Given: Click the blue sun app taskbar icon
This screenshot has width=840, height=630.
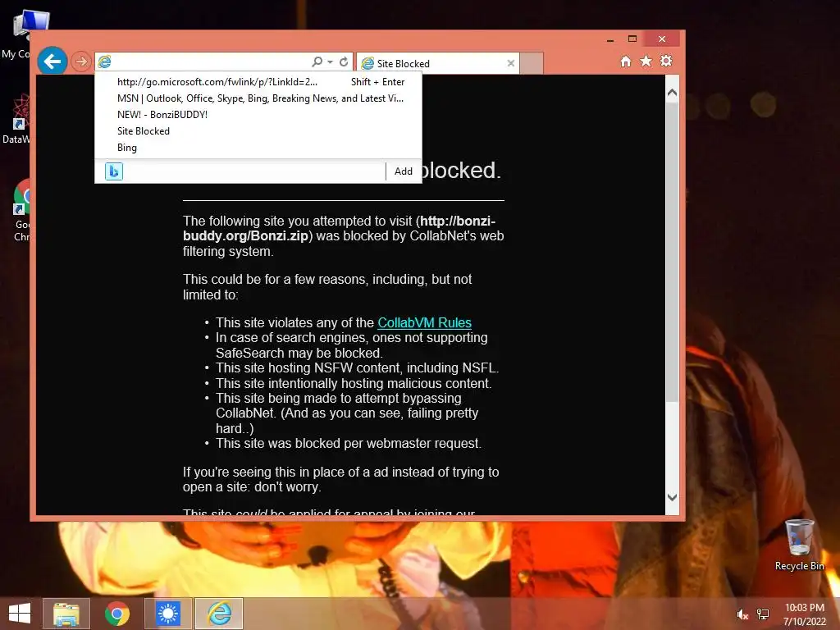Looking at the screenshot, I should [168, 614].
